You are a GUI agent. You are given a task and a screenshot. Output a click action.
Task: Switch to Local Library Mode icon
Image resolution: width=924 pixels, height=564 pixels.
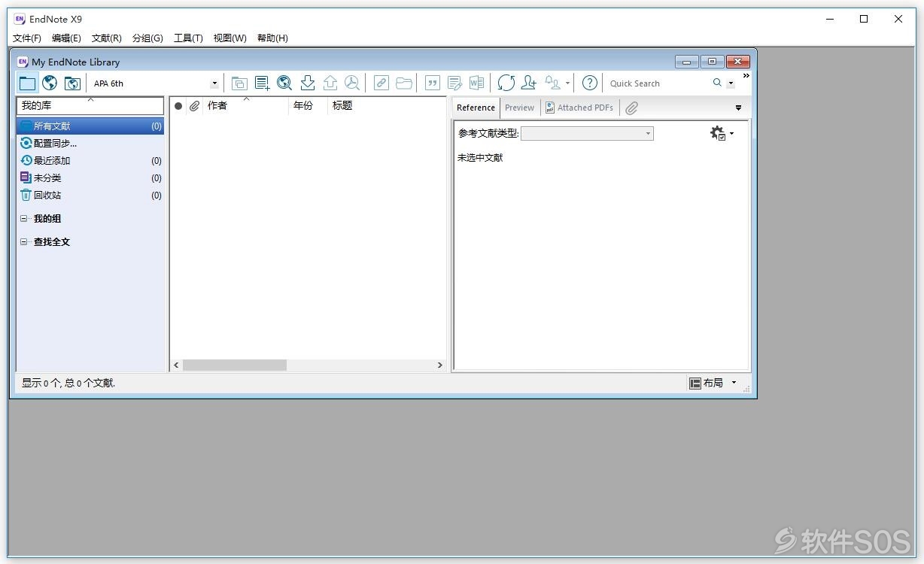(28, 83)
